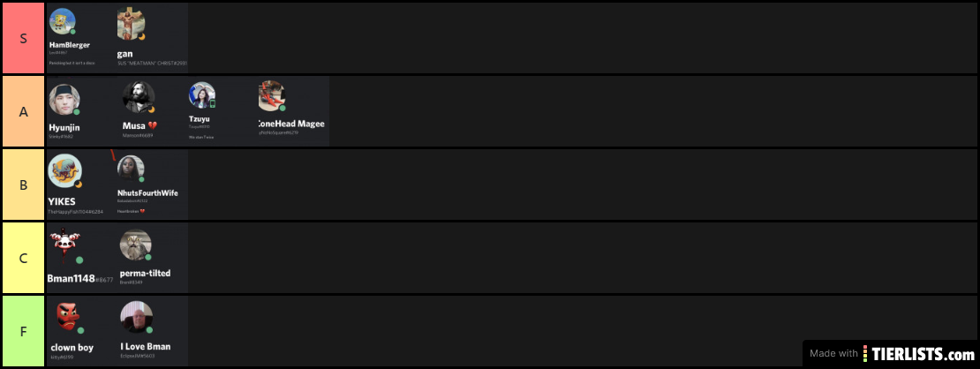Select ConeHead Magee's red chair avatar
This screenshot has height=369, width=980.
pos(272,96)
